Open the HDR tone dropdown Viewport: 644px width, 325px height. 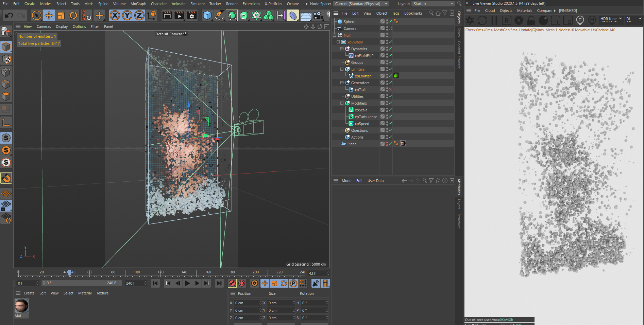coord(611,19)
